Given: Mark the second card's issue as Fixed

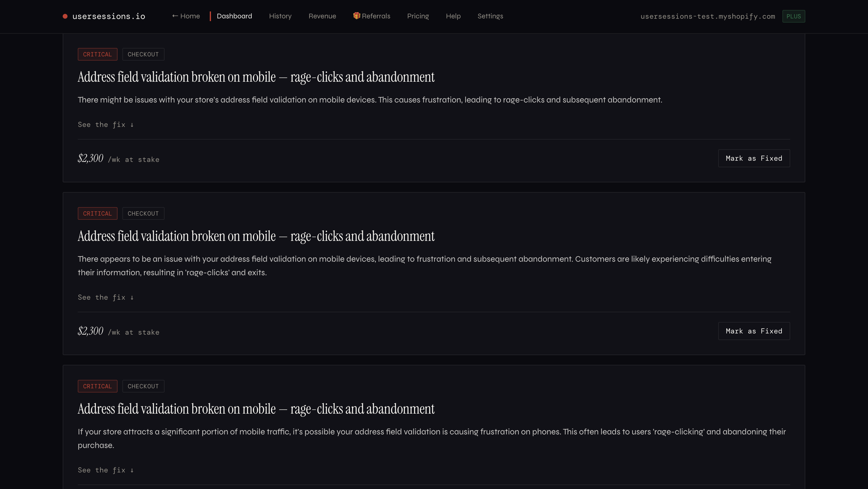Looking at the screenshot, I should [x=754, y=331].
